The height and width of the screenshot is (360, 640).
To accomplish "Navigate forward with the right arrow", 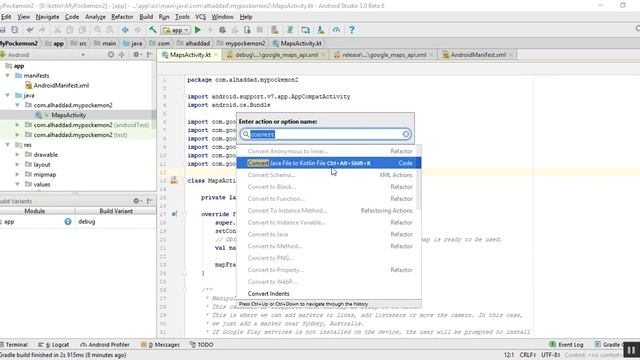I will pos(138,30).
